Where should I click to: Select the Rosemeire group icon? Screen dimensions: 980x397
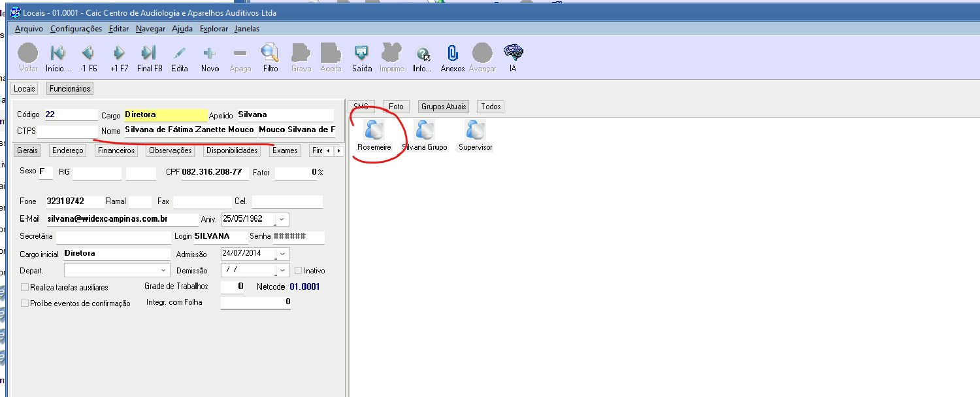coord(374,130)
